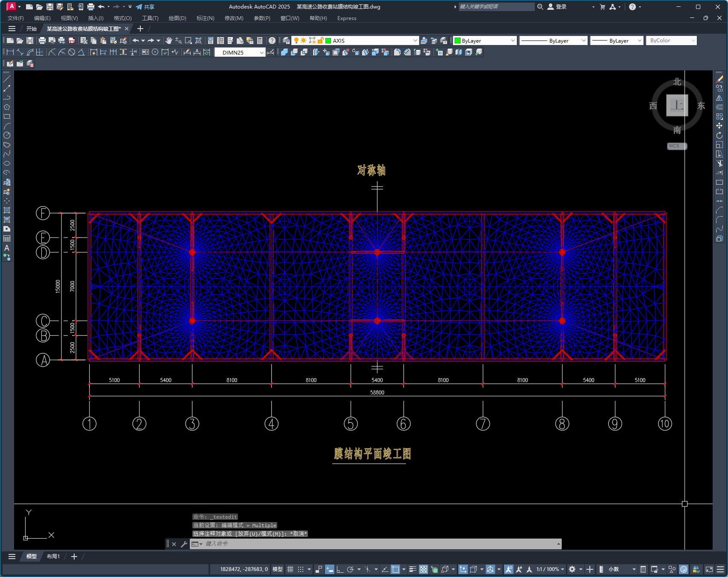The height and width of the screenshot is (577, 728).
Task: Toggle Clean Screen in status bar
Action: [x=709, y=569]
